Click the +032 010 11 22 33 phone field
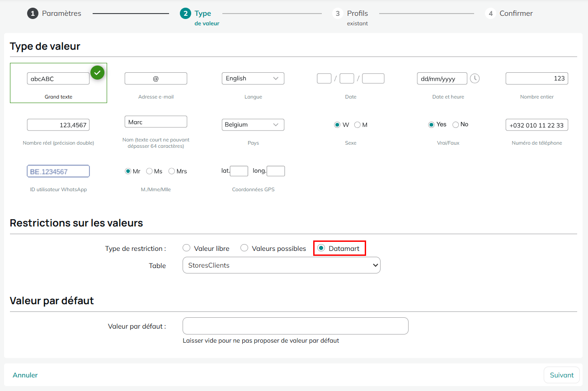This screenshot has height=391, width=588. 537,125
